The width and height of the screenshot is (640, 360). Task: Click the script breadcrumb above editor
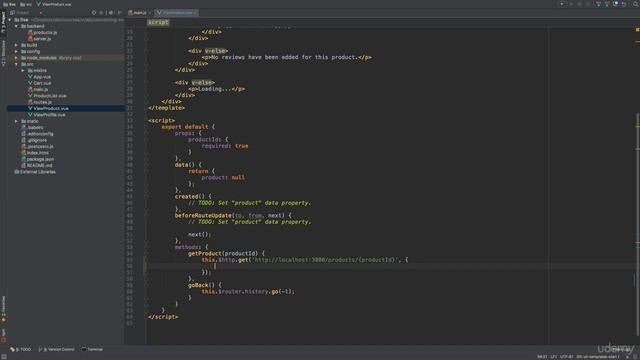coord(158,22)
